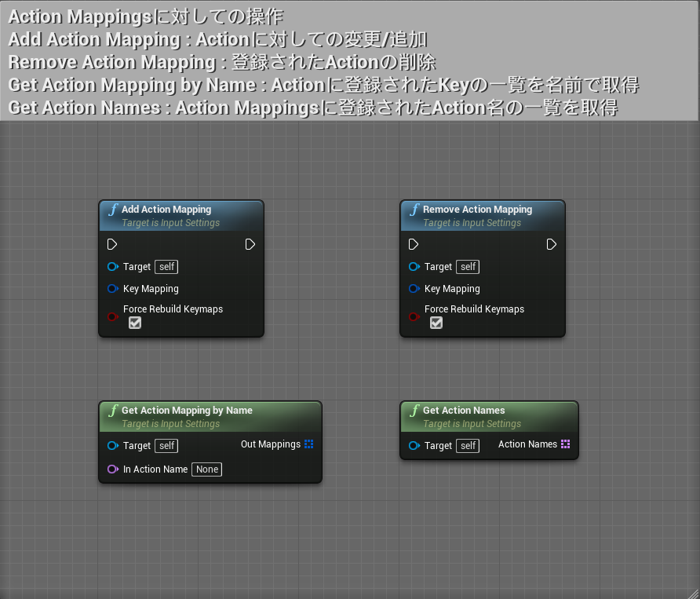
Task: Click the Out Mappings array output pin
Action: click(x=309, y=444)
